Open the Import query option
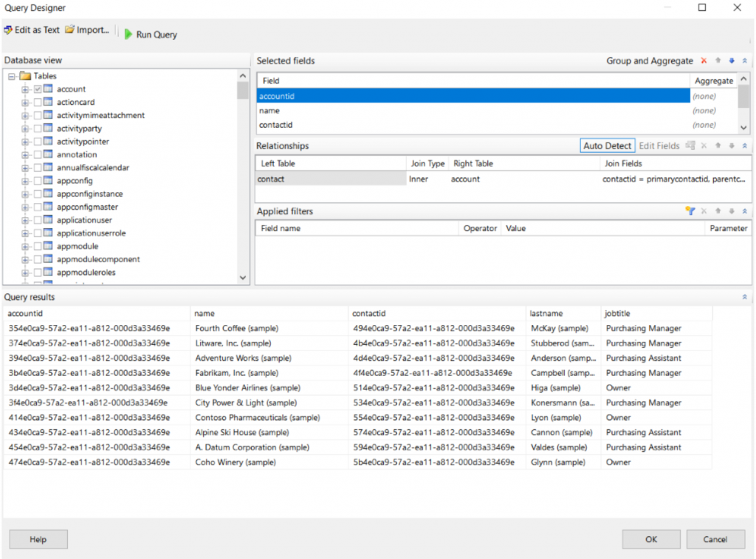This screenshot has width=756, height=559. (87, 30)
